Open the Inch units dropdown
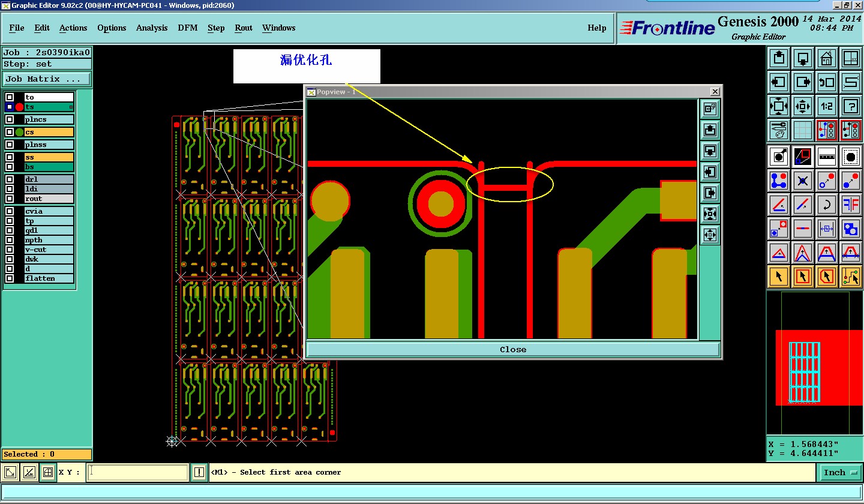The height and width of the screenshot is (504, 864). click(839, 473)
